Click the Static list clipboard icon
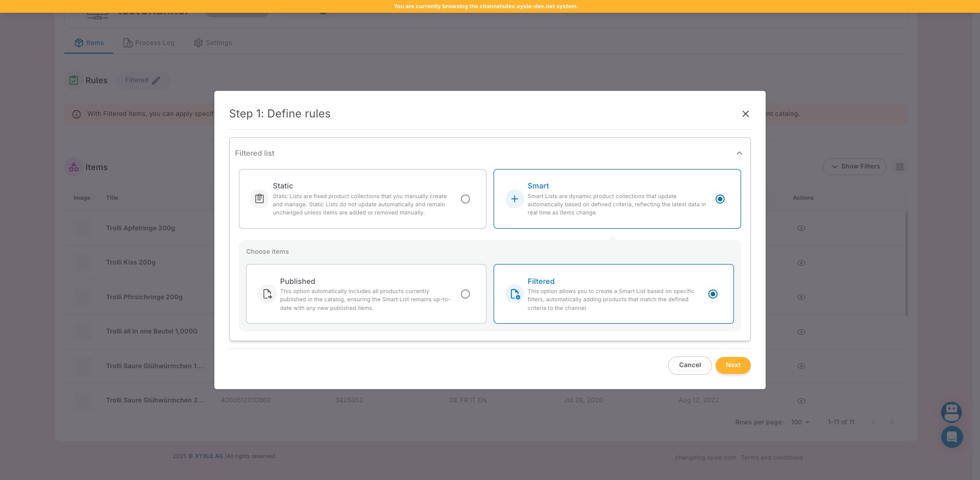980x480 pixels. point(259,199)
